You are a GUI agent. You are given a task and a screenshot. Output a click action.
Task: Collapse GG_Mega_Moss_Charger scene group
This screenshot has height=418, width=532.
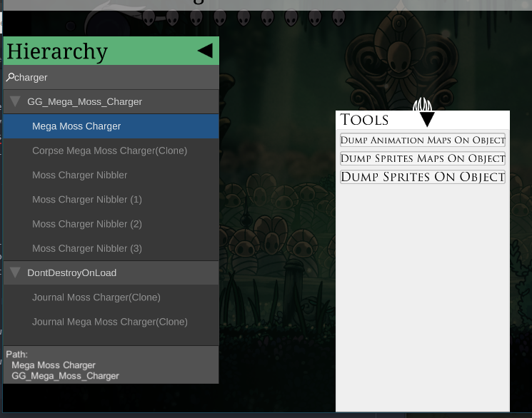(x=15, y=102)
